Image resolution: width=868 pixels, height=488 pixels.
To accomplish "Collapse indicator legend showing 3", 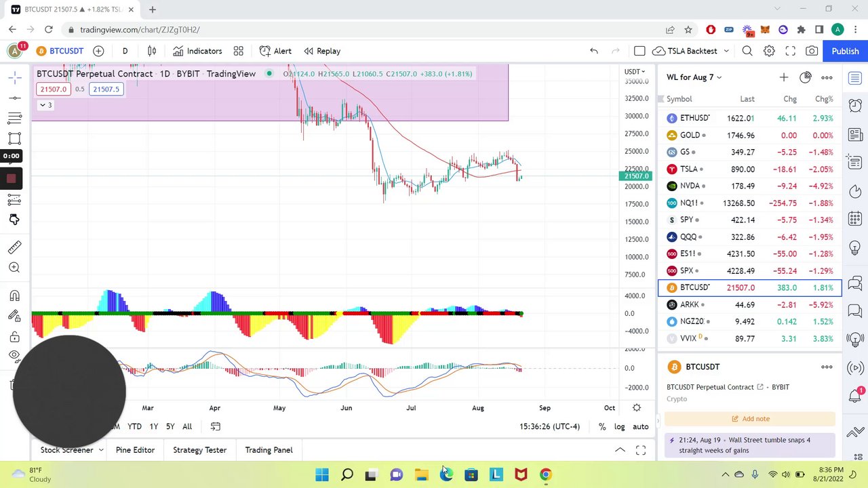I will [45, 105].
